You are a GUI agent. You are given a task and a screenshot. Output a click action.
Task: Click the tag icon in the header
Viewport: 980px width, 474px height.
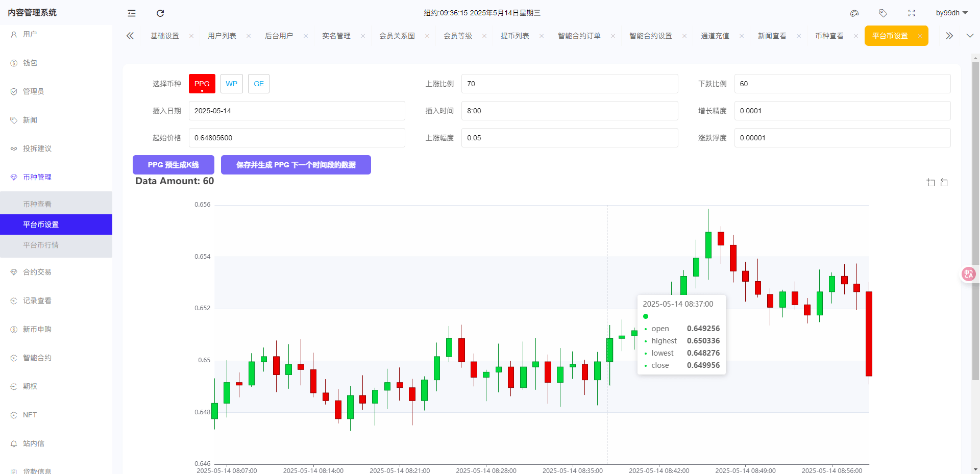point(883,13)
